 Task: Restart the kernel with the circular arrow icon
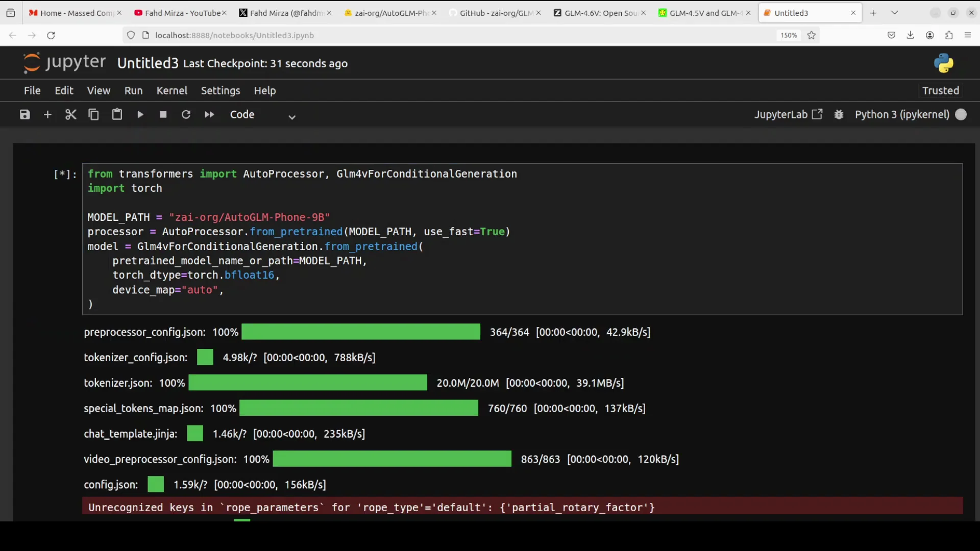186,114
